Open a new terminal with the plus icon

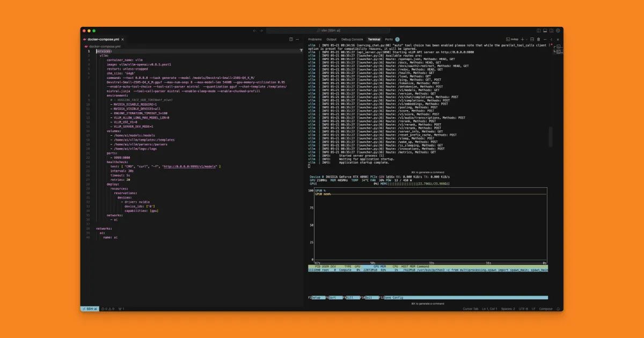pyautogui.click(x=522, y=39)
